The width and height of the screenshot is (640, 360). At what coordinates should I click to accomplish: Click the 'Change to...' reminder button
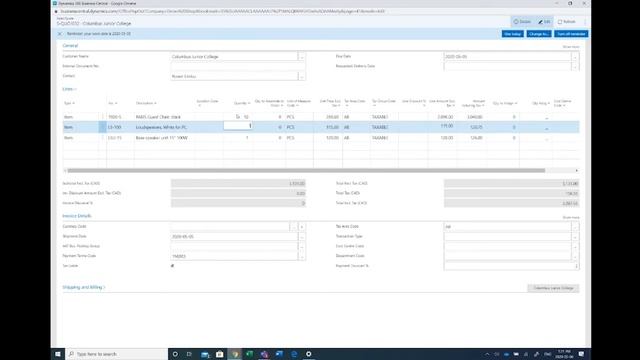539,34
